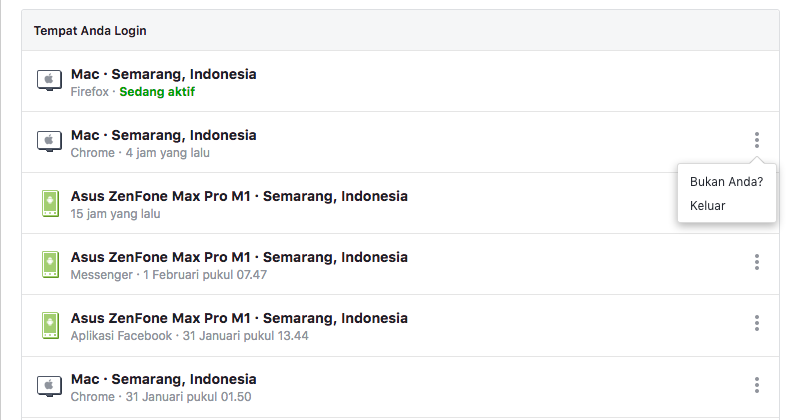Click the Android phone icon for 15 jam session

(50, 203)
